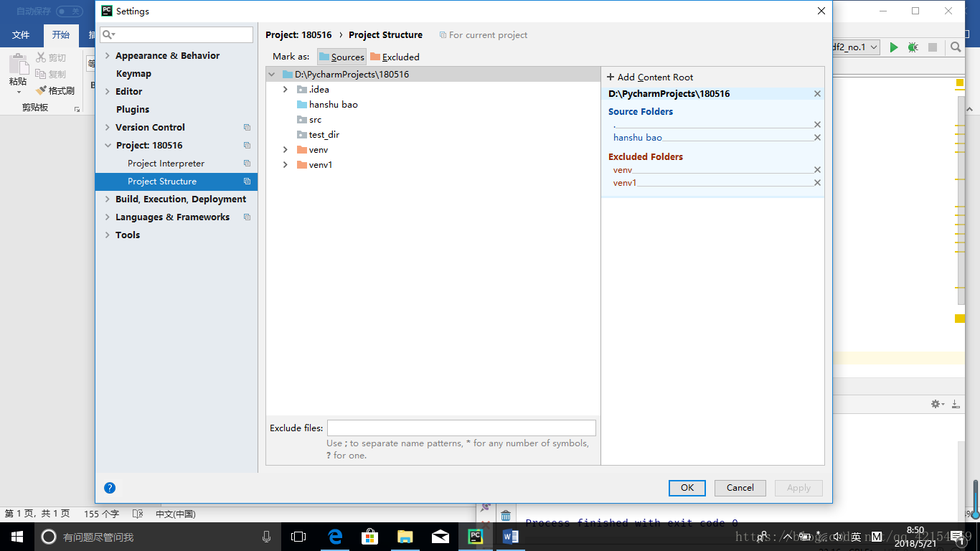Click the trash icon in run panel
The width and height of the screenshot is (980, 551).
pos(506,515)
